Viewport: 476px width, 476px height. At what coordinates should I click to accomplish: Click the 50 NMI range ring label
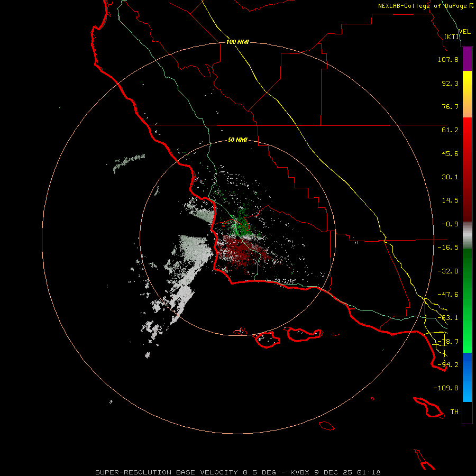237,140
